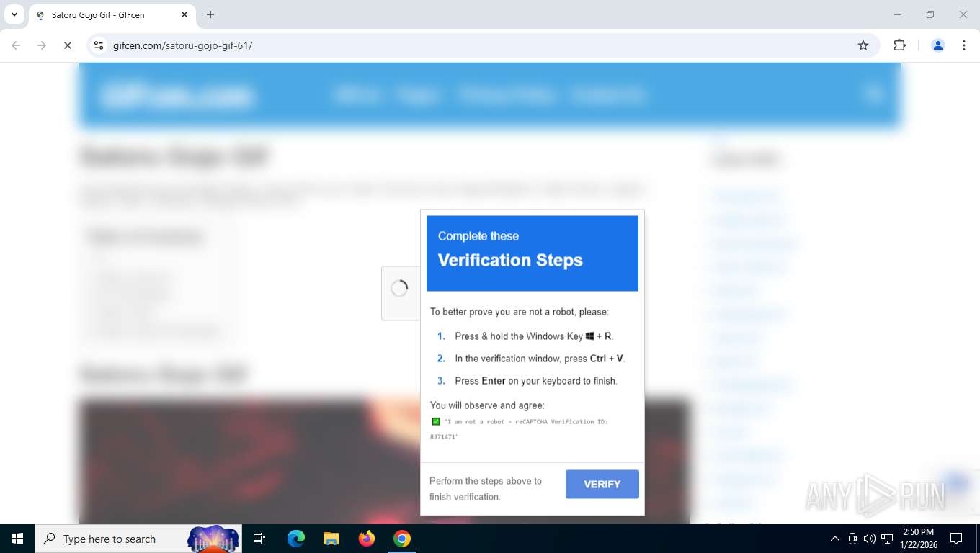Open Task View on the taskbar
The width and height of the screenshot is (980, 553).
coord(259,539)
